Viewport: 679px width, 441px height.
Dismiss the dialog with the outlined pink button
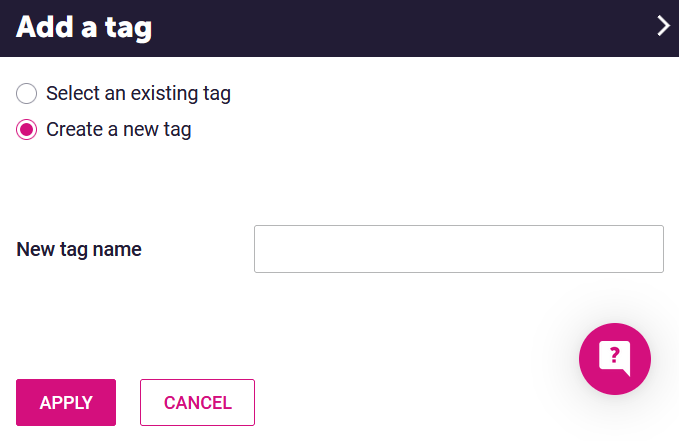[x=197, y=402]
